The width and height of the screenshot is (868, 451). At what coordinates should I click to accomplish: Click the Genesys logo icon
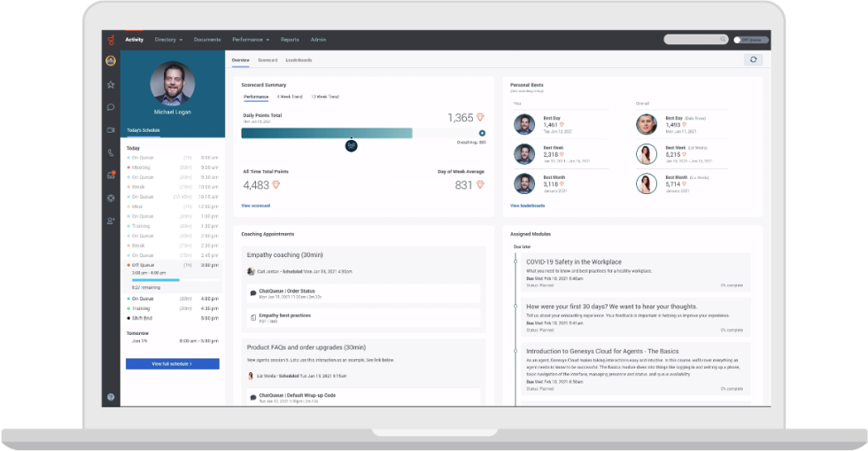click(x=111, y=40)
